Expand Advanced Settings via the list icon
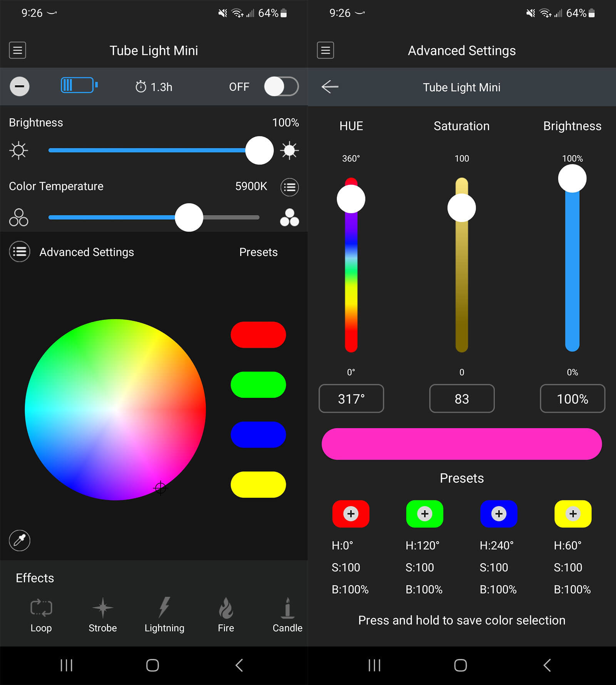The height and width of the screenshot is (685, 616). click(20, 252)
